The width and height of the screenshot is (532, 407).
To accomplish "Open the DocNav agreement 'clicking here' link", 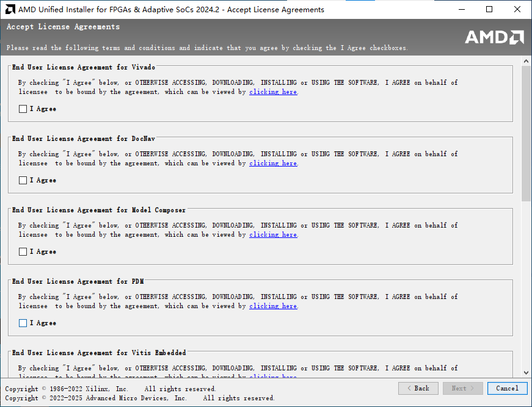I will [x=273, y=164].
